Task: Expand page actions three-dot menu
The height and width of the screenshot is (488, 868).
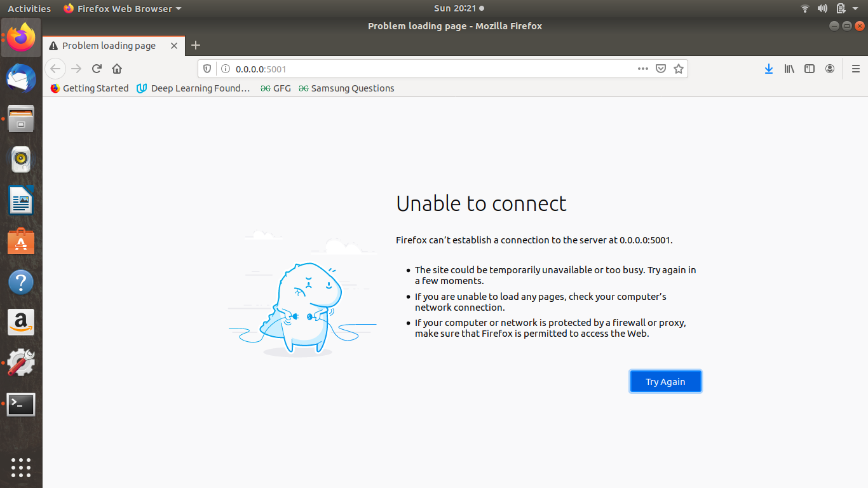Action: 643,69
